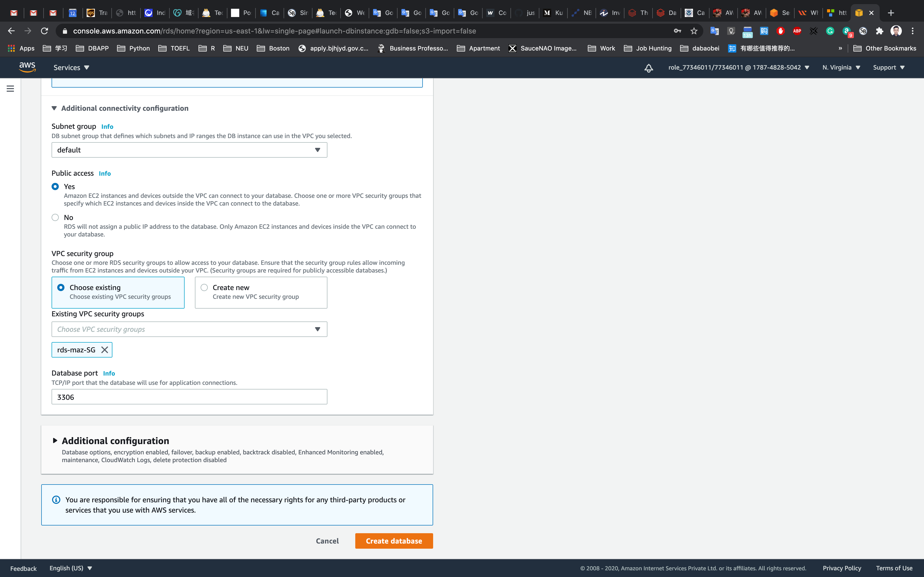Open Choose VPC security groups dropdown
924x577 pixels.
[x=189, y=329]
